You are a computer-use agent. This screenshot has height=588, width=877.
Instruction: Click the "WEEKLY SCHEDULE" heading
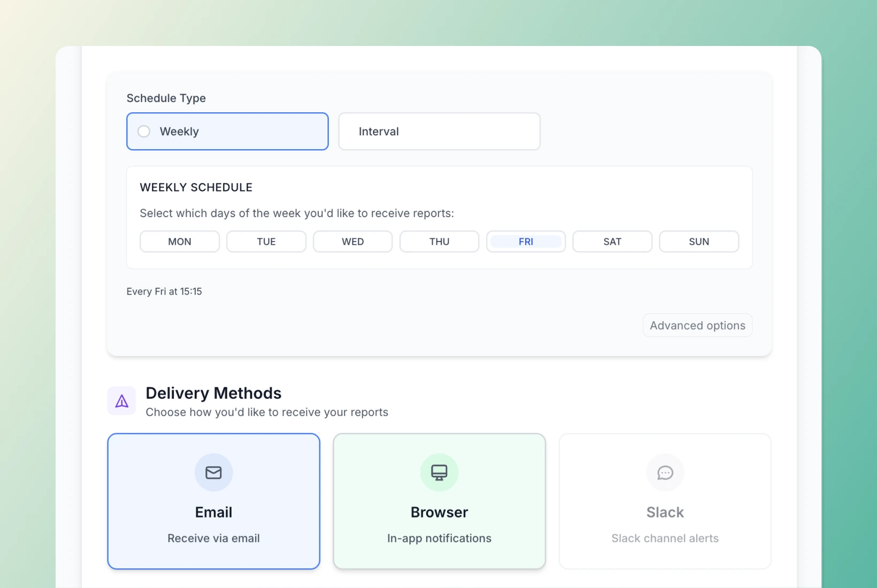(196, 188)
